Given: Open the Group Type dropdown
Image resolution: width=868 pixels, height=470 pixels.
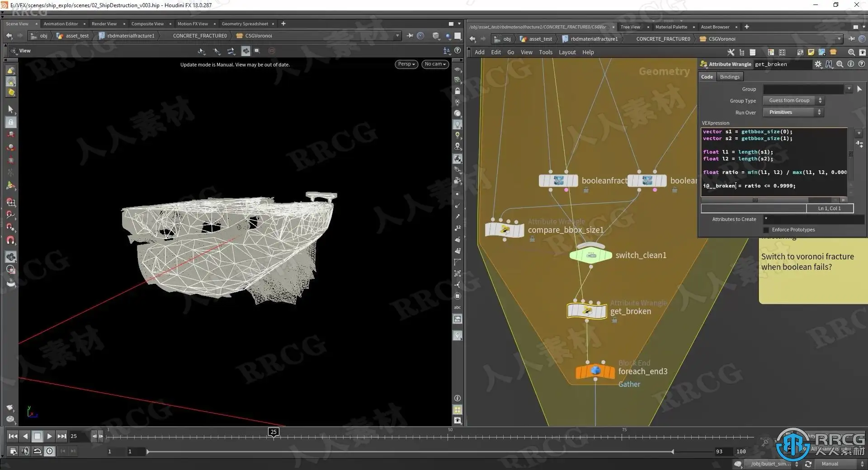Looking at the screenshot, I should (x=793, y=101).
